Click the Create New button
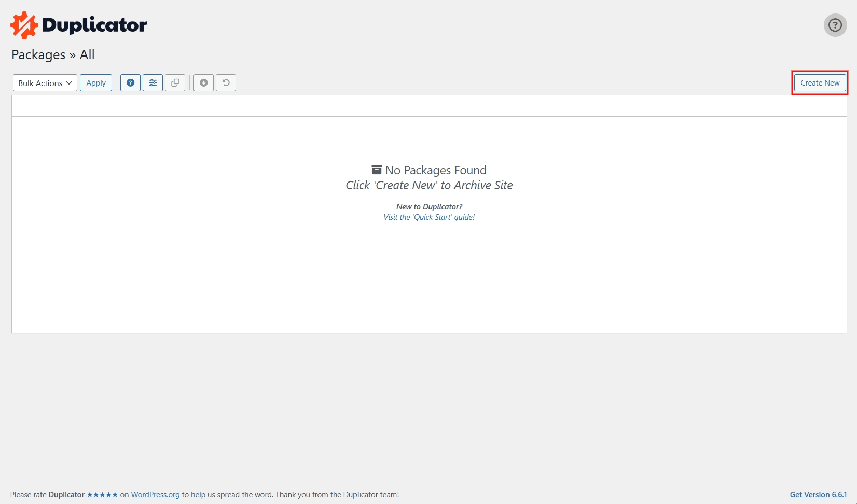The image size is (857, 504). click(820, 83)
